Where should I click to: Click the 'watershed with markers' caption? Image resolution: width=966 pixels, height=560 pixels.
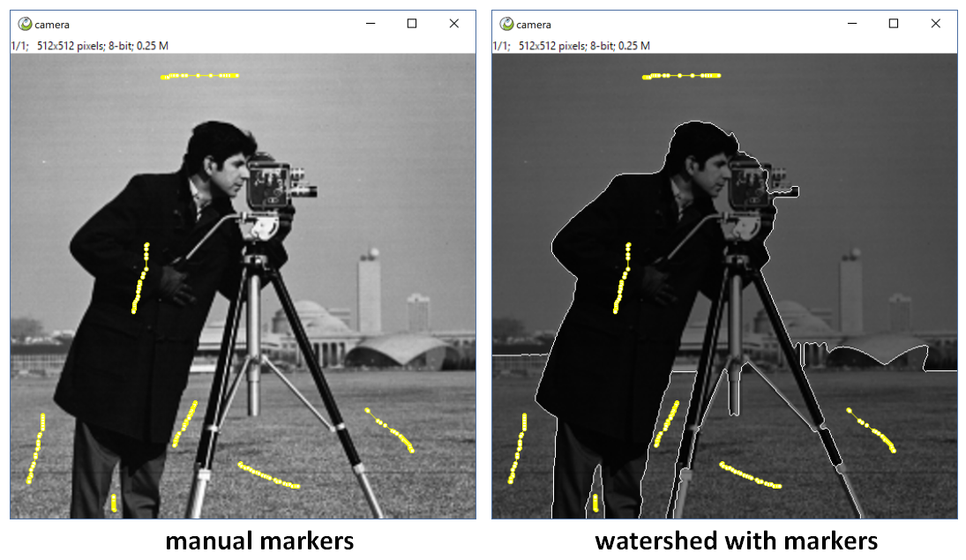737,541
